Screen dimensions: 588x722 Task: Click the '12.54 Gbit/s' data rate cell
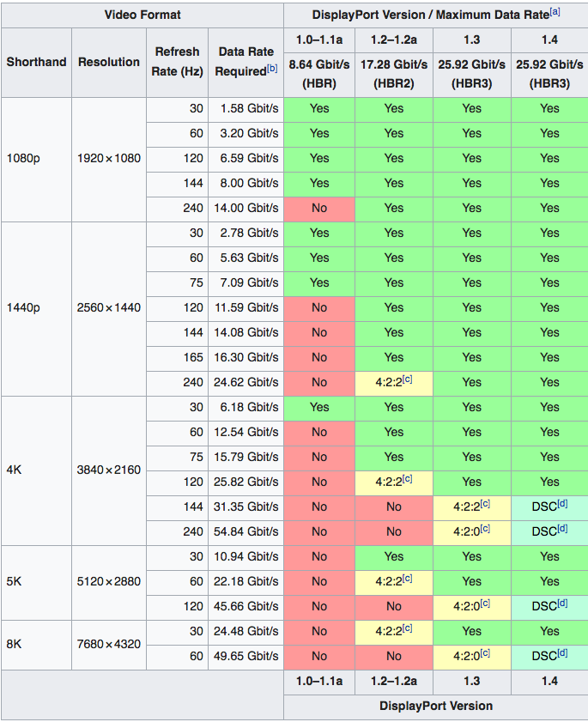pos(246,433)
